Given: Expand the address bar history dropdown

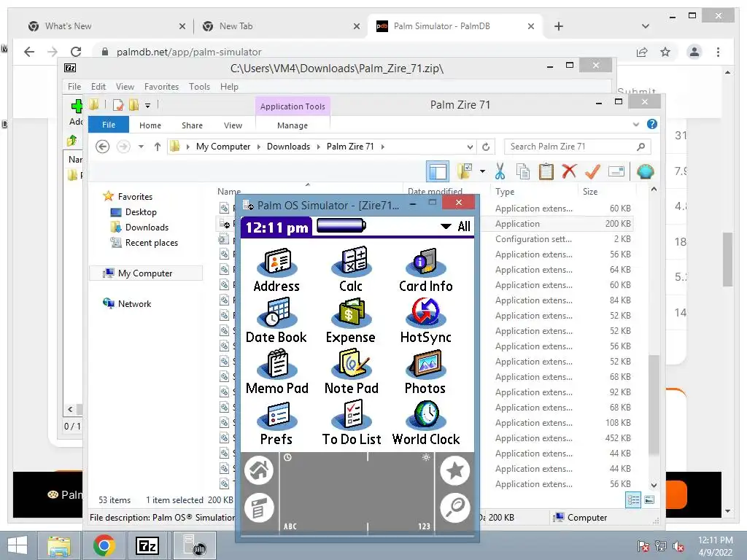Looking at the screenshot, I should [470, 147].
